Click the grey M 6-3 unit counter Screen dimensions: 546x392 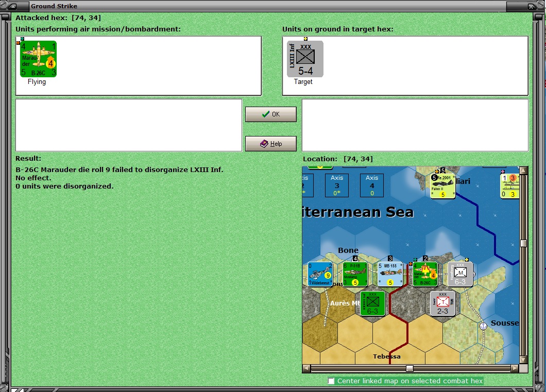tap(460, 274)
